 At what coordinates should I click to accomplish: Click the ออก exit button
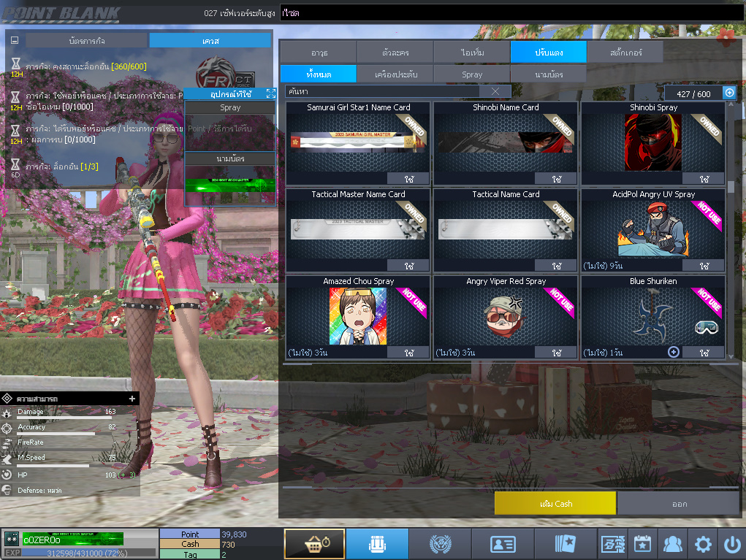[679, 504]
